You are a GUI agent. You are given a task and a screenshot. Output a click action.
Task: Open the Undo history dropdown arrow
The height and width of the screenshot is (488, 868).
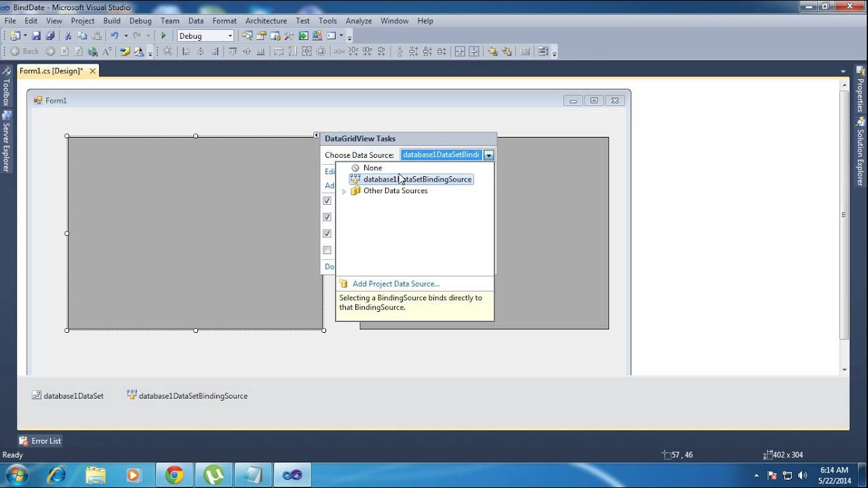tap(125, 36)
